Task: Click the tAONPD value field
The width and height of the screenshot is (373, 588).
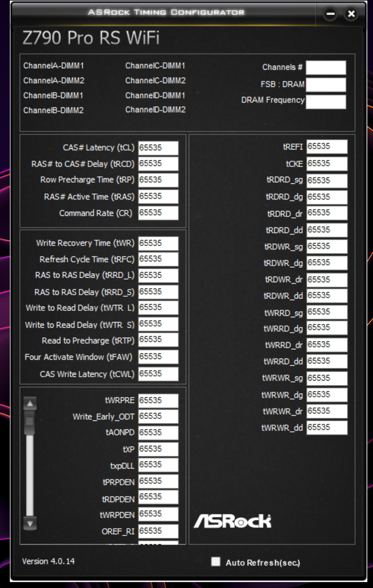Action: (x=158, y=433)
